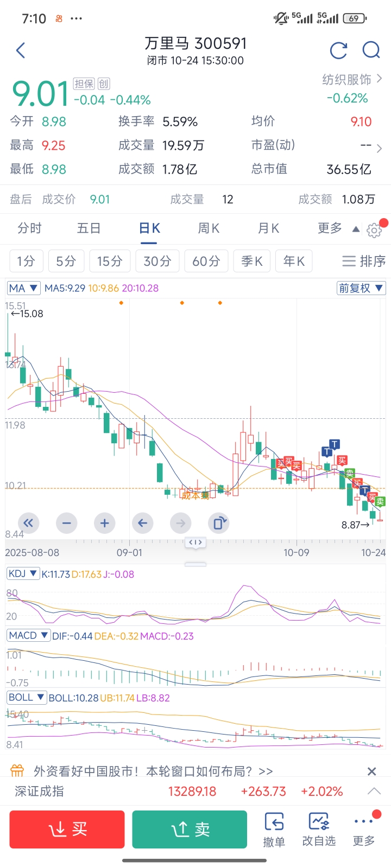Tap the back arrow at top left

(21, 51)
